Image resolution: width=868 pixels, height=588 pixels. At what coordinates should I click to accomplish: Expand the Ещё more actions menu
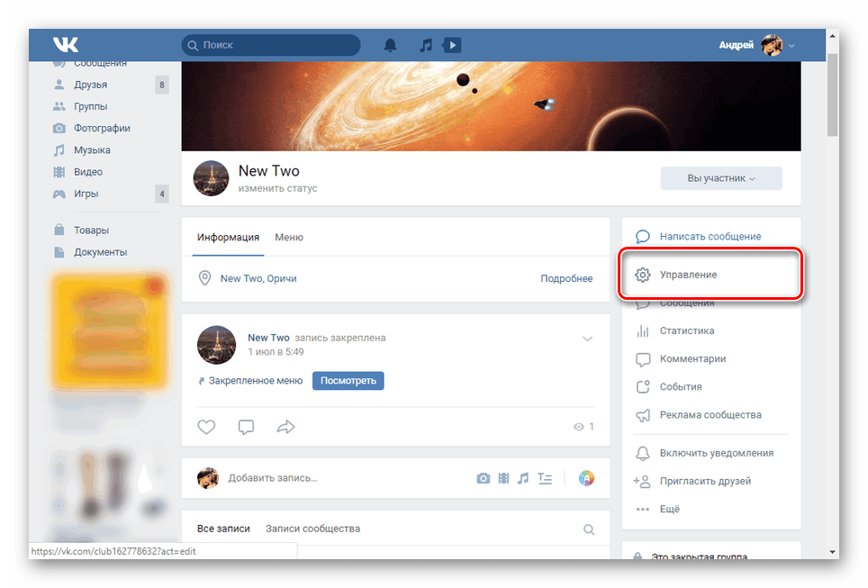[669, 510]
